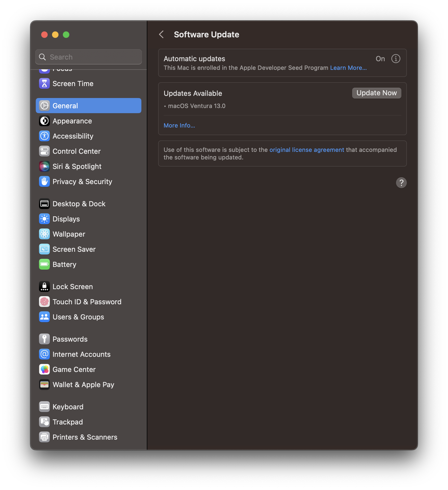Click the Accessibility icon

(x=44, y=136)
